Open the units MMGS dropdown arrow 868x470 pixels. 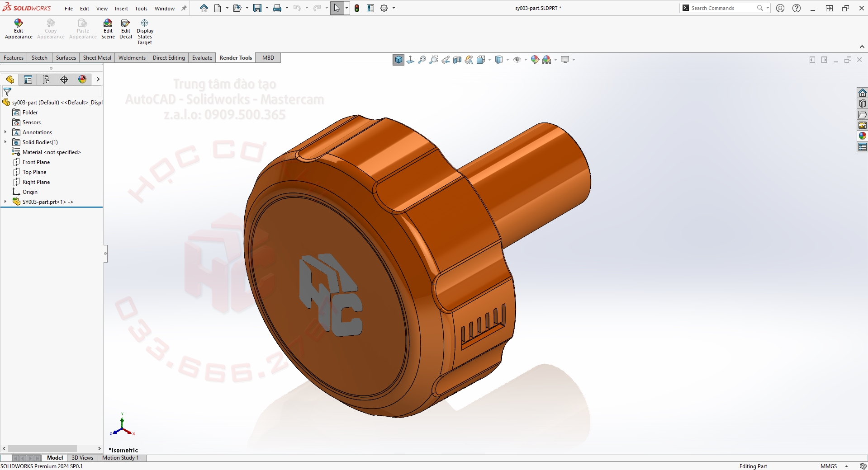click(846, 466)
